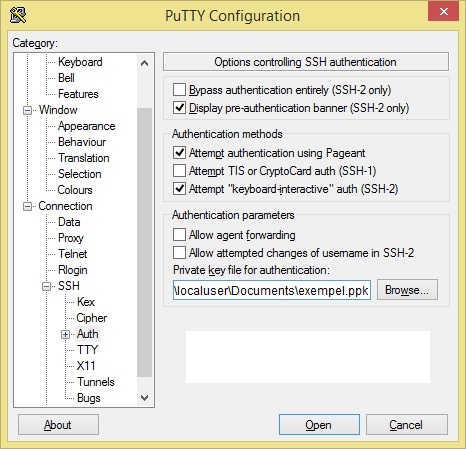Screen dimensions: 466x449
Task: Toggle Attempt authentication using Pageant
Action: (x=179, y=153)
